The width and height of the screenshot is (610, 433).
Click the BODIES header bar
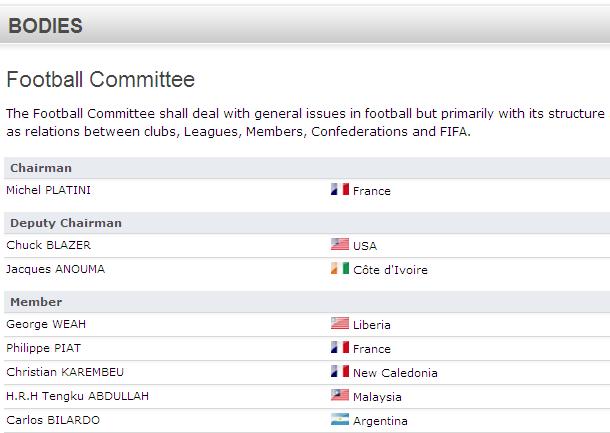point(305,25)
